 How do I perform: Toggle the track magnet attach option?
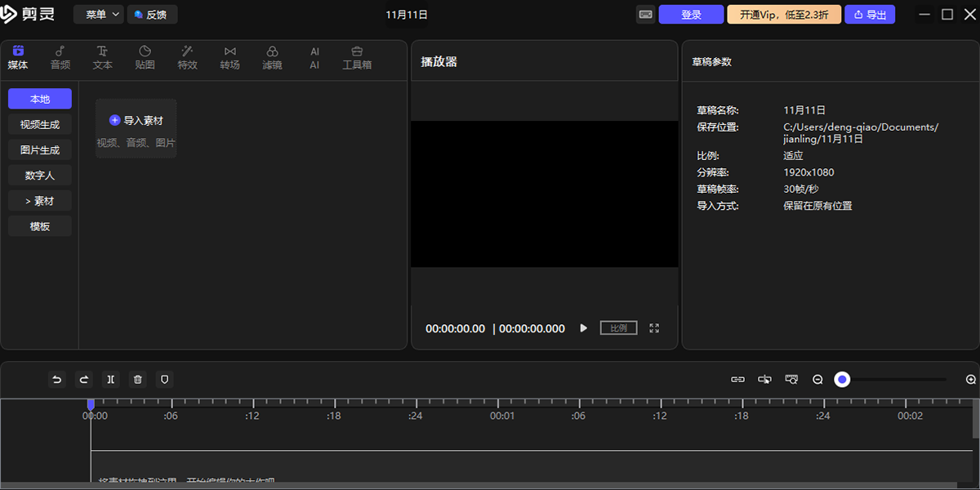[764, 380]
